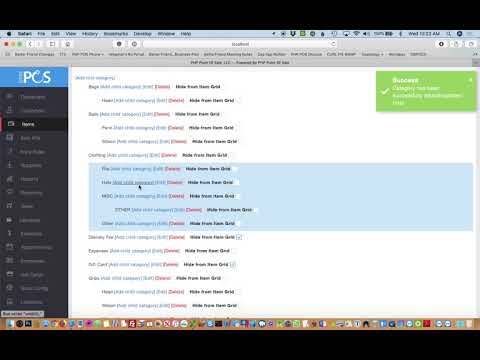480x360 pixels.
Task: Open the Expenses item in the sidebar
Action: (x=31, y=234)
